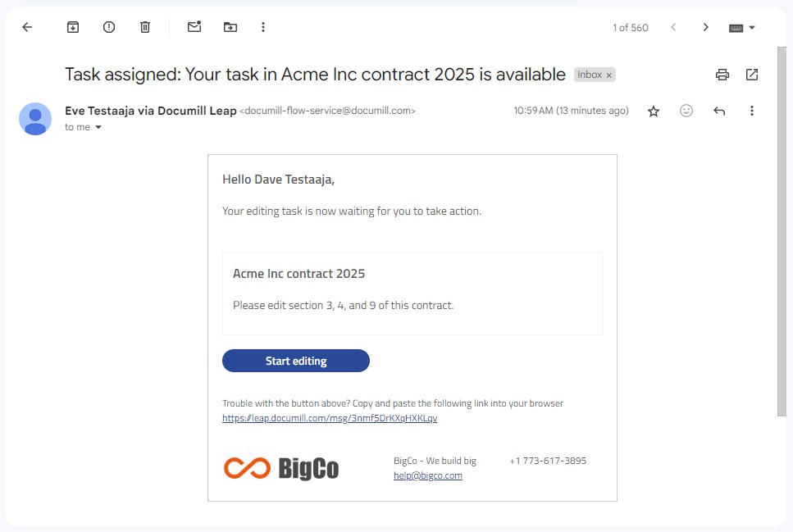Add an emoji reaction to the email
Viewport: 793px width, 532px height.
coord(686,111)
